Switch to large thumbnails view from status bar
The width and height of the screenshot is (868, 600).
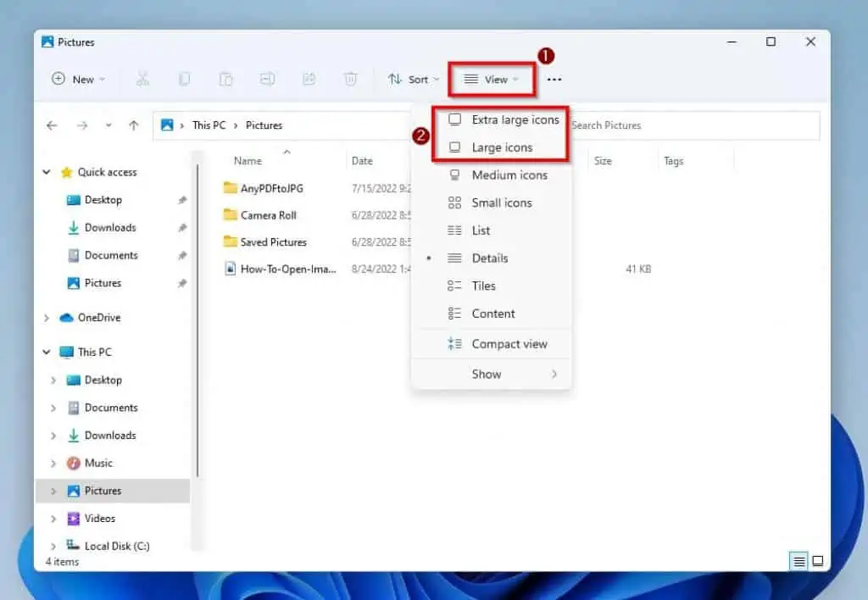[818, 562]
